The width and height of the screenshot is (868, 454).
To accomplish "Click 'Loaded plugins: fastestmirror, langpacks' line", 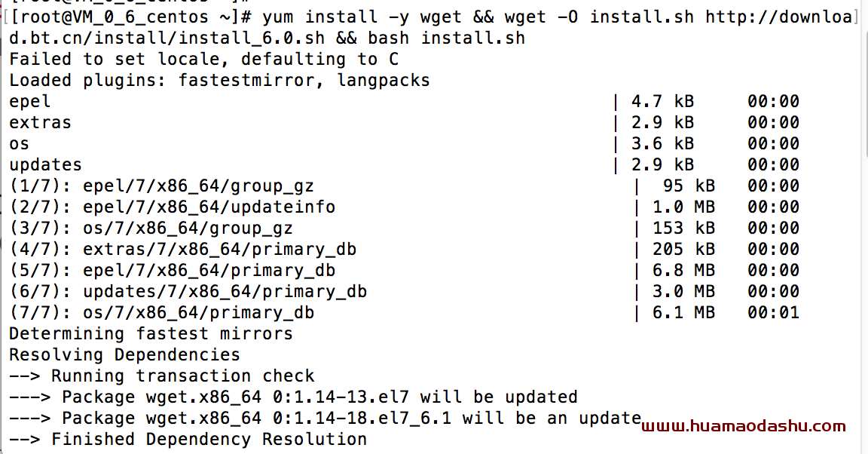I will pyautogui.click(x=219, y=81).
